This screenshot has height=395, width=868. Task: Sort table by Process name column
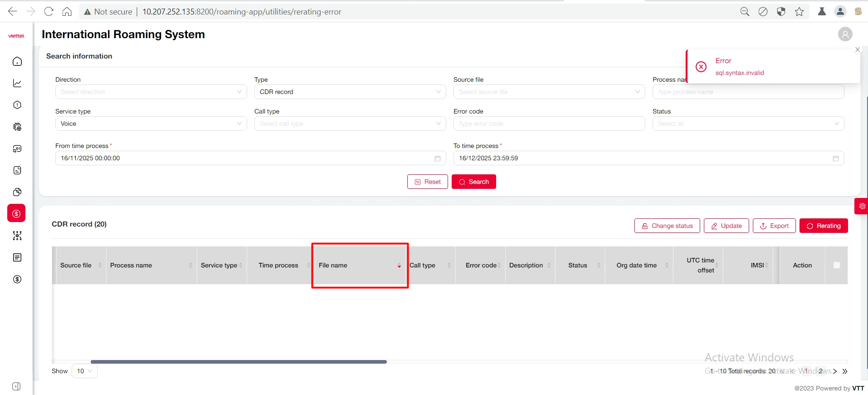tap(190, 266)
